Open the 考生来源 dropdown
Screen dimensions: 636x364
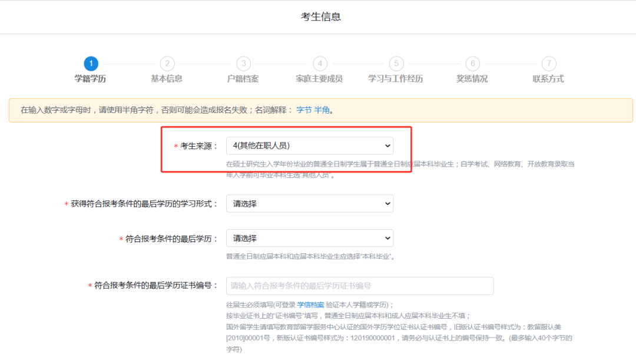[x=310, y=145]
